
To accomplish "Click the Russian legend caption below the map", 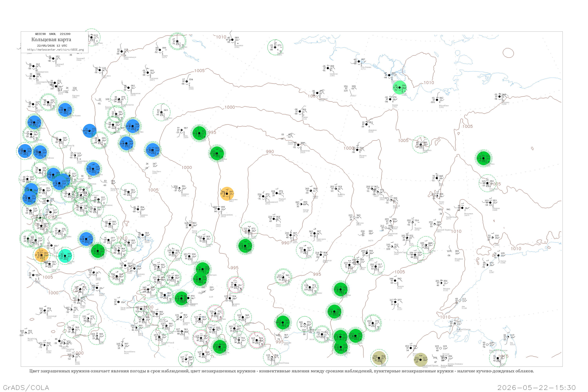I will [x=281, y=371].
